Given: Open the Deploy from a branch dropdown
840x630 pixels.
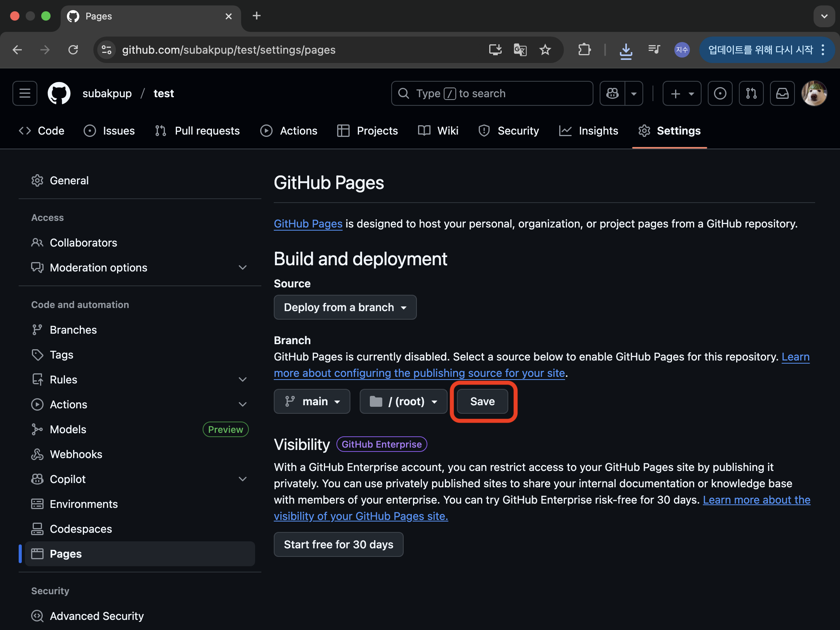Looking at the screenshot, I should tap(345, 307).
